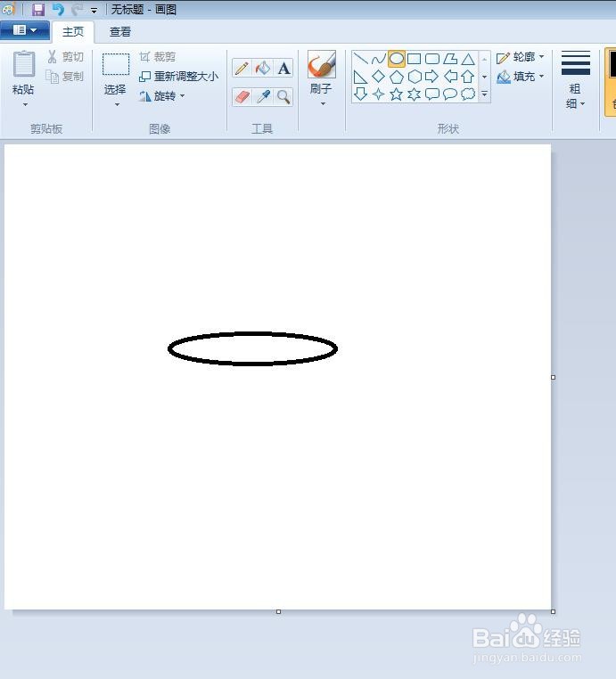
Task: Choose the Curve shape
Action: [x=378, y=59]
